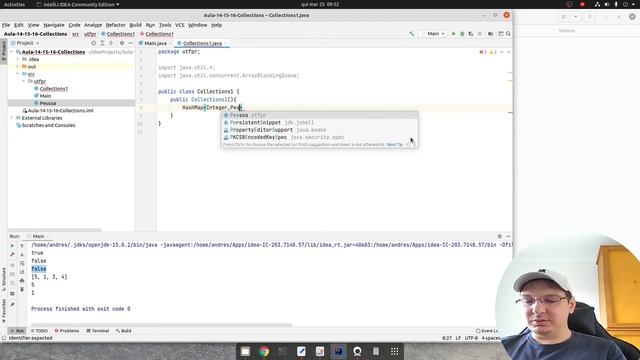Click the Stop icon in top toolbar
The height and width of the screenshot is (360, 640).
click(480, 34)
